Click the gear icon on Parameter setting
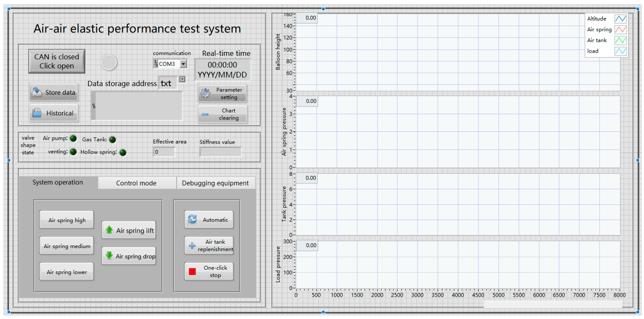Viewport: 644px width, 319px height. point(206,93)
